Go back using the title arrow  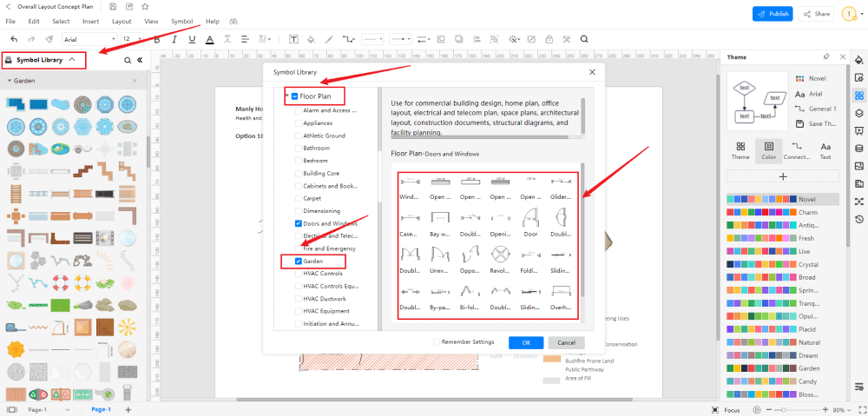click(x=8, y=7)
